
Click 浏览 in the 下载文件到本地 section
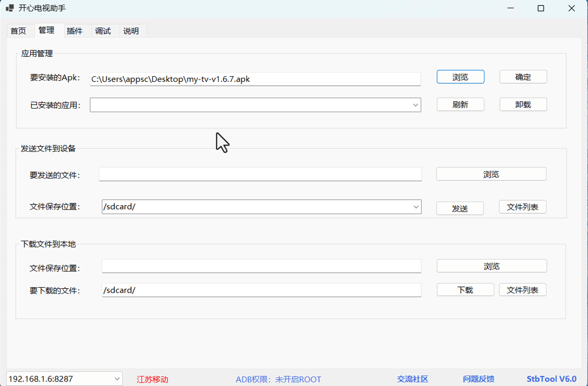point(492,266)
